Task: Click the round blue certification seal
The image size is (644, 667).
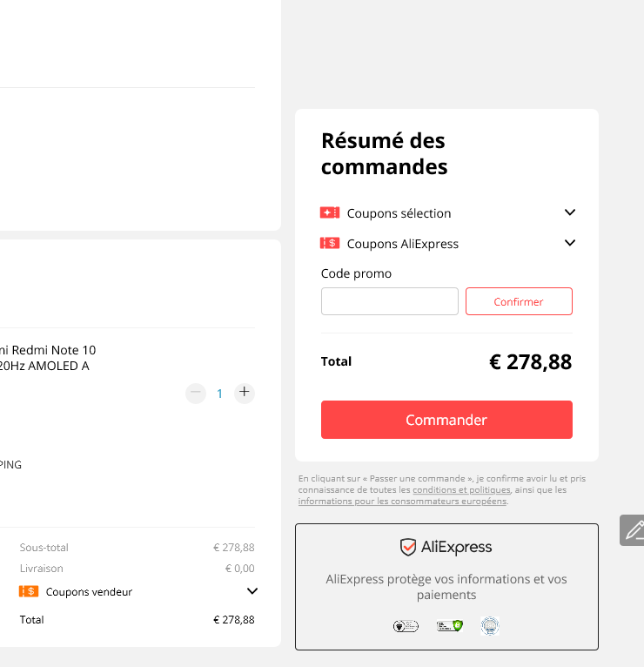Action: [x=490, y=626]
